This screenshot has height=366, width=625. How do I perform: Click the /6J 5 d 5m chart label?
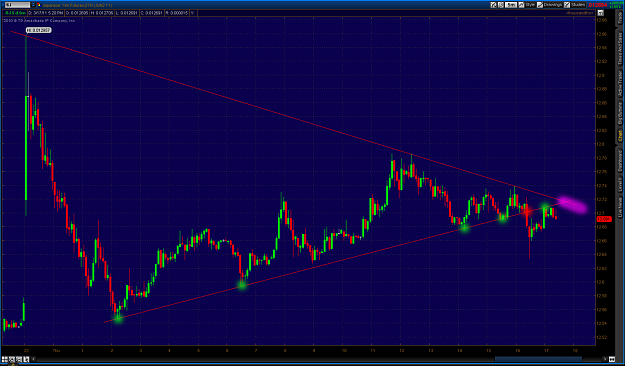tap(16, 13)
